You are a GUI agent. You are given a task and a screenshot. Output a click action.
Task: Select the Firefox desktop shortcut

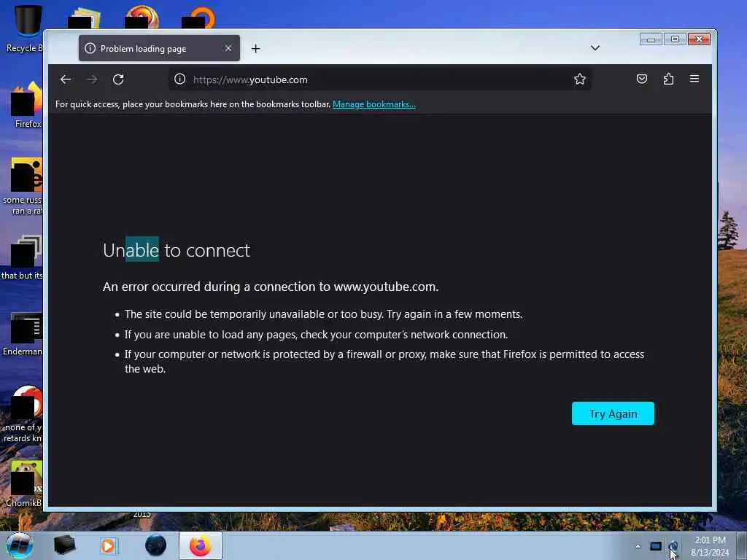tap(27, 105)
